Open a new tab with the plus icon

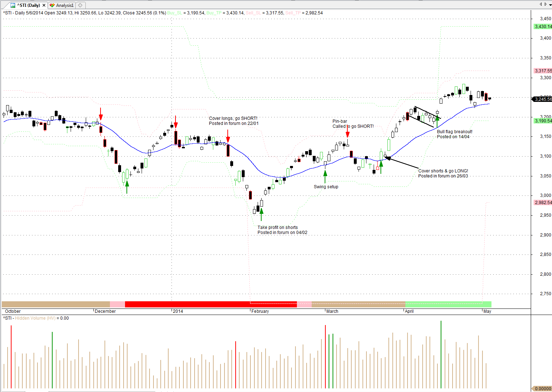[x=80, y=5]
